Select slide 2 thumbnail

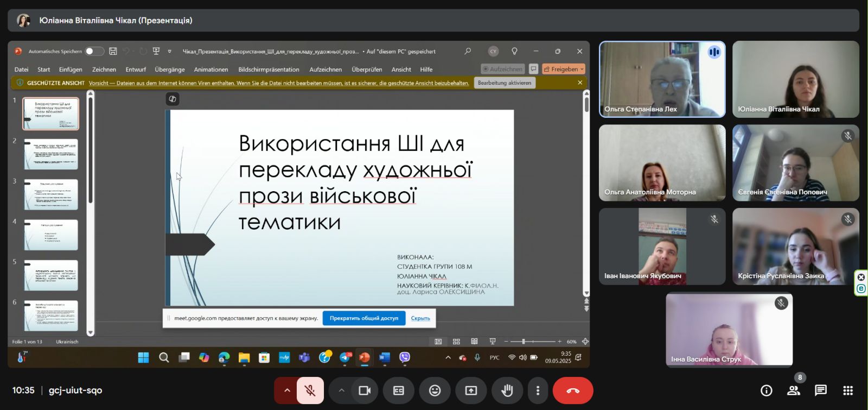point(51,154)
